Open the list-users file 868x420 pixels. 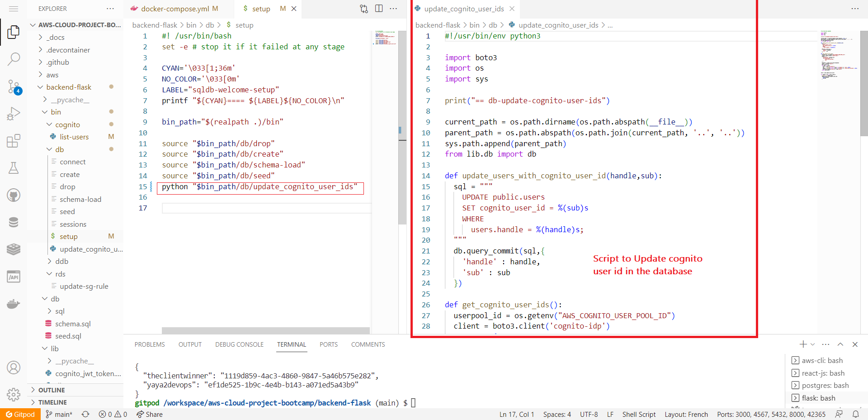75,137
